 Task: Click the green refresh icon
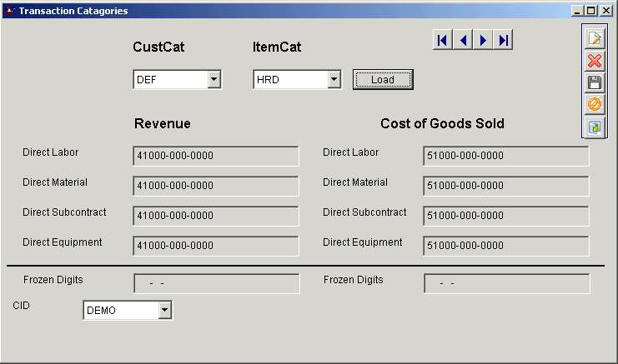[x=595, y=127]
